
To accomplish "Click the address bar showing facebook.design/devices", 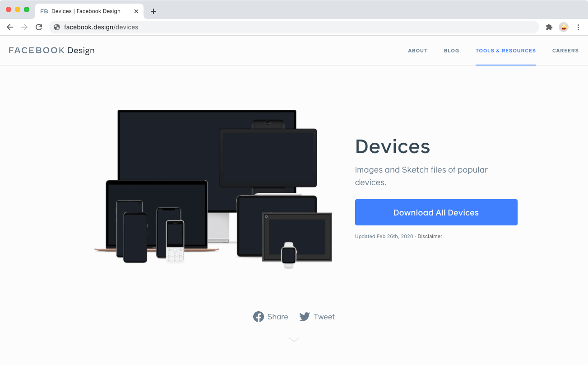I will pyautogui.click(x=294, y=27).
